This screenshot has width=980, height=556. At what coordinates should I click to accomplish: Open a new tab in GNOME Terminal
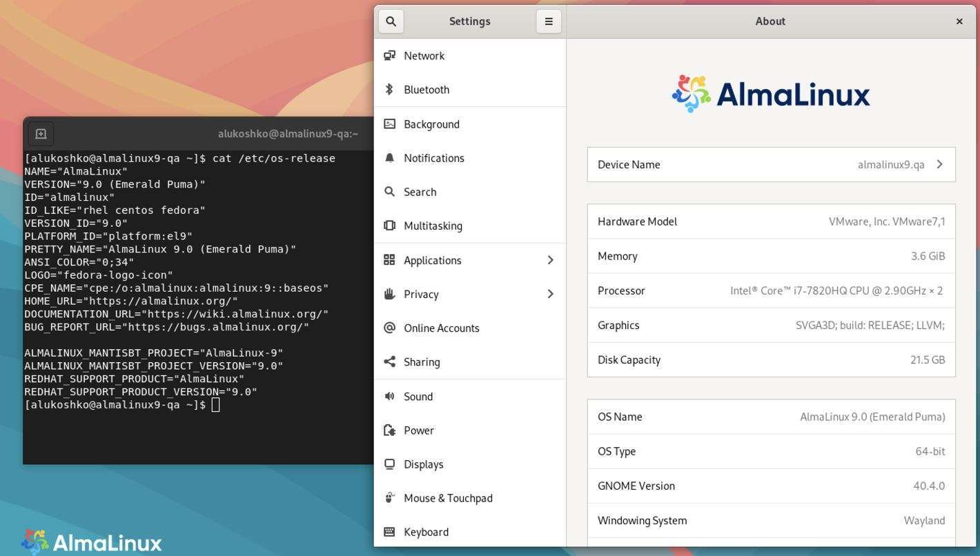pyautogui.click(x=41, y=133)
